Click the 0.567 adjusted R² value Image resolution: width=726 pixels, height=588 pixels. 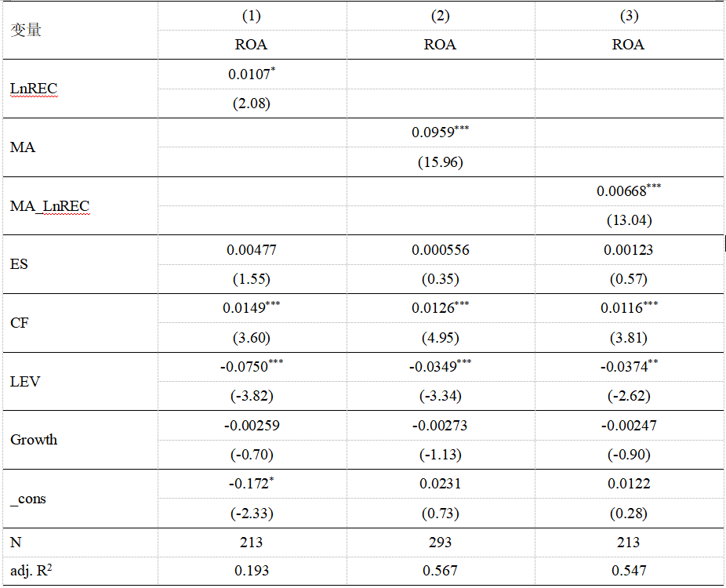440,572
